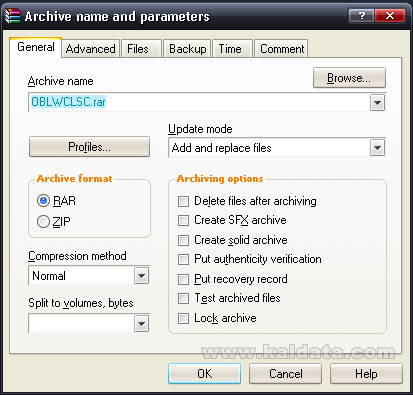The image size is (413, 395).
Task: Click the WinRAR books icon in title bar
Action: 13,16
